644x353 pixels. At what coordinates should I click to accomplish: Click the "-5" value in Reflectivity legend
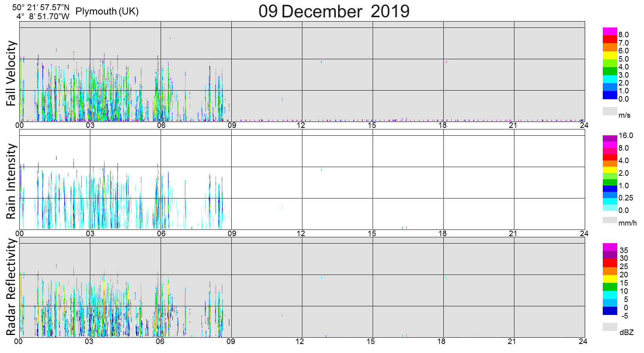point(625,316)
